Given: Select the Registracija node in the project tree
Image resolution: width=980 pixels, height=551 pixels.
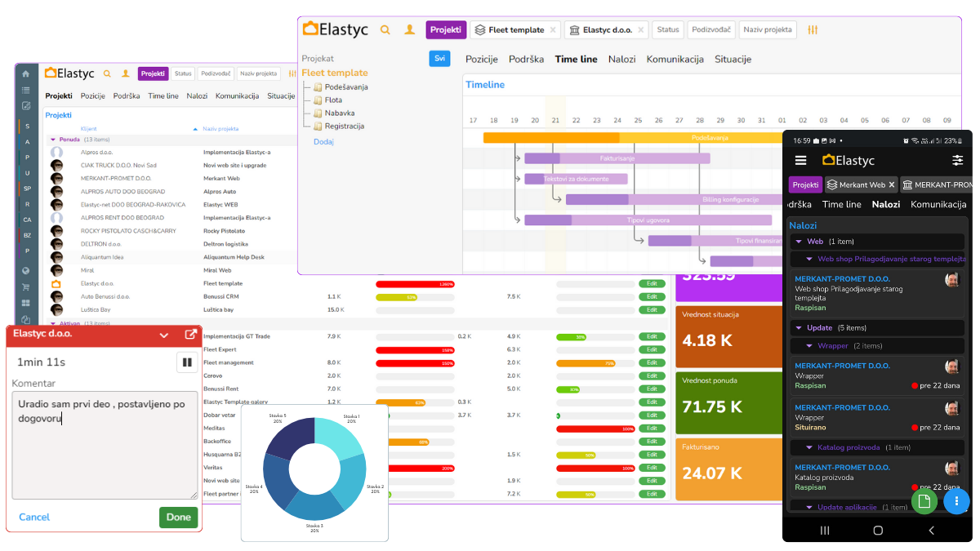Looking at the screenshot, I should (x=345, y=126).
